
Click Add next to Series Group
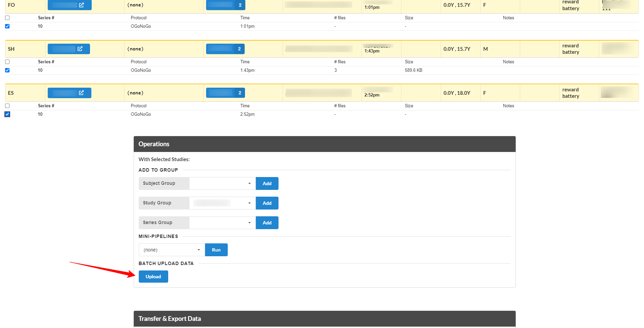coord(267,223)
